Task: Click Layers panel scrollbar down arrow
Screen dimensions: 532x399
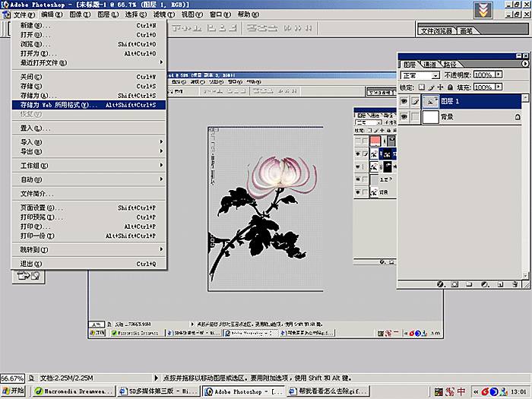Action: [x=525, y=275]
